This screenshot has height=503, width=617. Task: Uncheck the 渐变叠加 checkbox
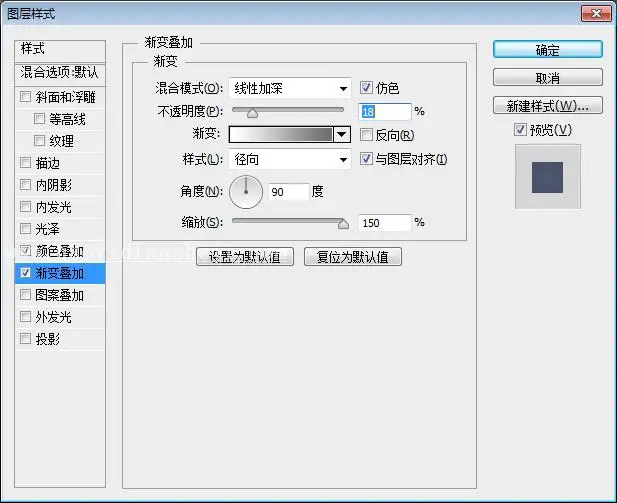pyautogui.click(x=25, y=272)
